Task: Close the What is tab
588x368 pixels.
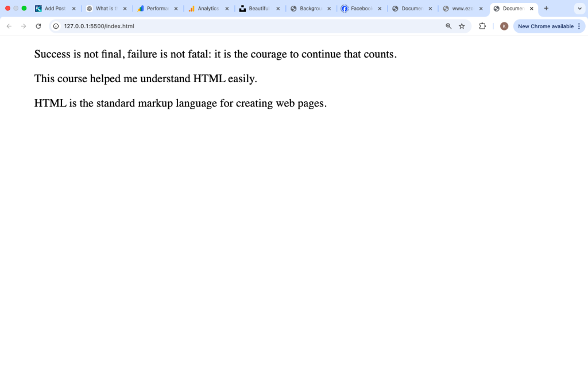Action: (x=125, y=8)
